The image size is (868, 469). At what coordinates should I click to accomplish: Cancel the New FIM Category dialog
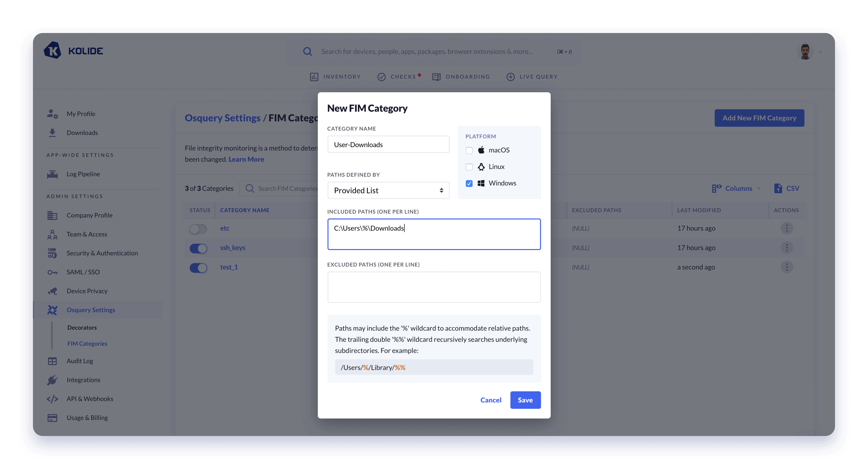(x=491, y=400)
